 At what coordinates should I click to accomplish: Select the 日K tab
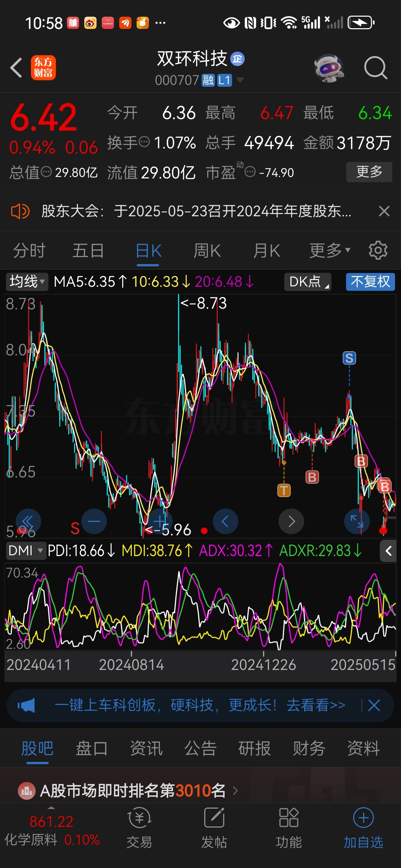click(148, 250)
